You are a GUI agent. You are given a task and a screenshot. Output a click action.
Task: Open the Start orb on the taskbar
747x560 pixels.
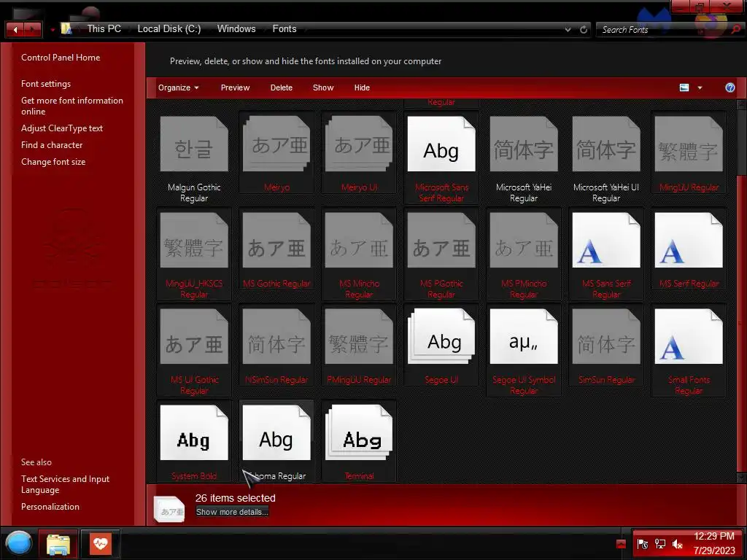[x=18, y=542]
